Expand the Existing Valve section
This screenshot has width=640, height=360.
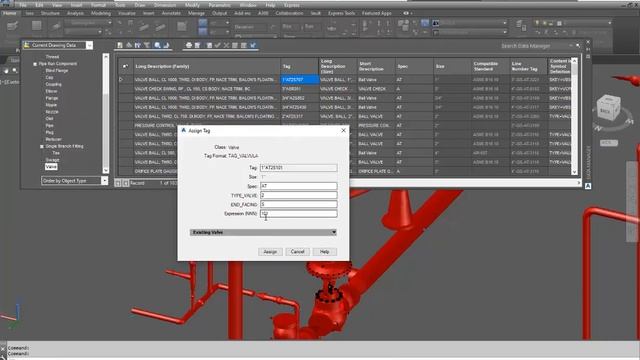pos(263,232)
